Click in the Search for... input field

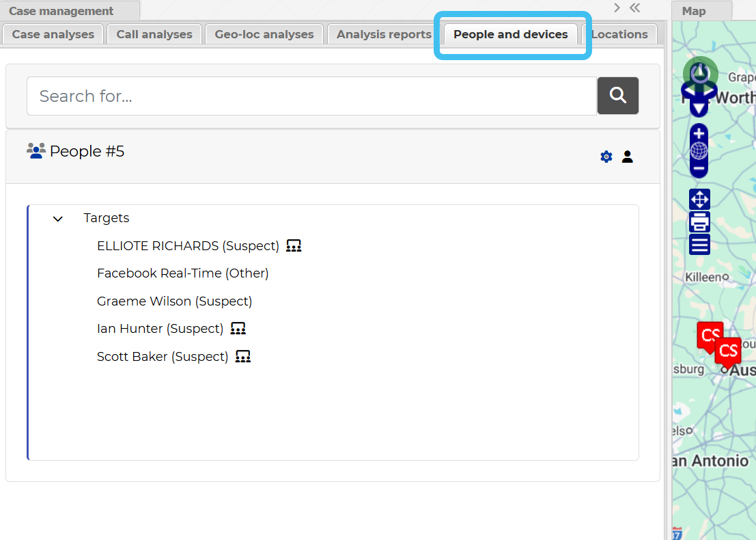(311, 96)
